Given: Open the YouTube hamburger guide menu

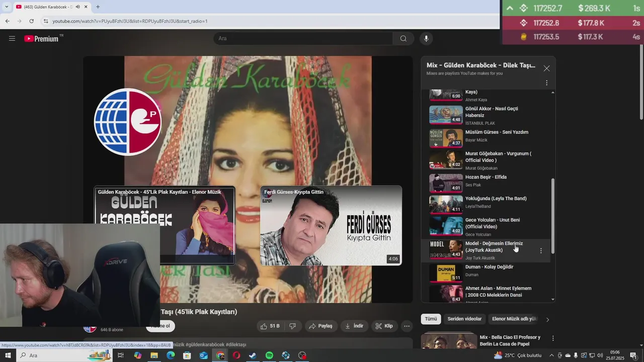Looking at the screenshot, I should (x=12, y=39).
